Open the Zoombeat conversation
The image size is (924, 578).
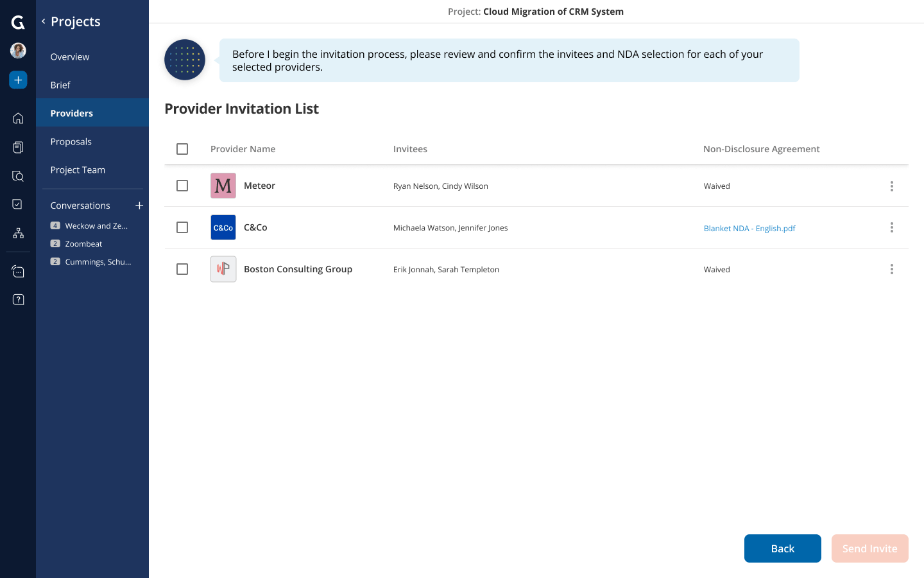pos(83,244)
